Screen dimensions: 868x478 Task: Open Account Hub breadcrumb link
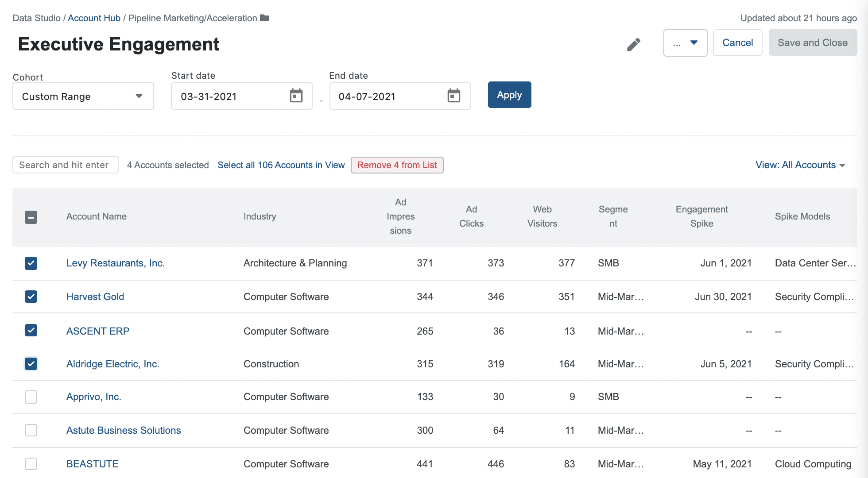tap(94, 18)
